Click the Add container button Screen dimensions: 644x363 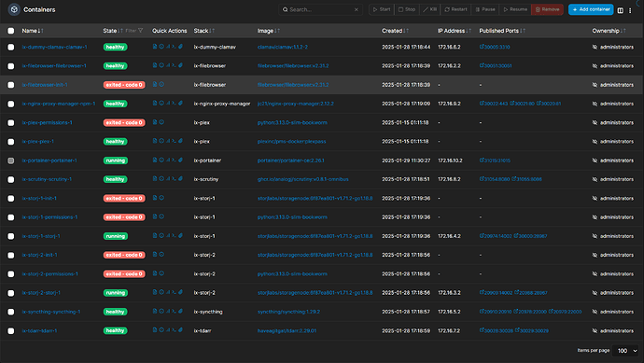(591, 9)
